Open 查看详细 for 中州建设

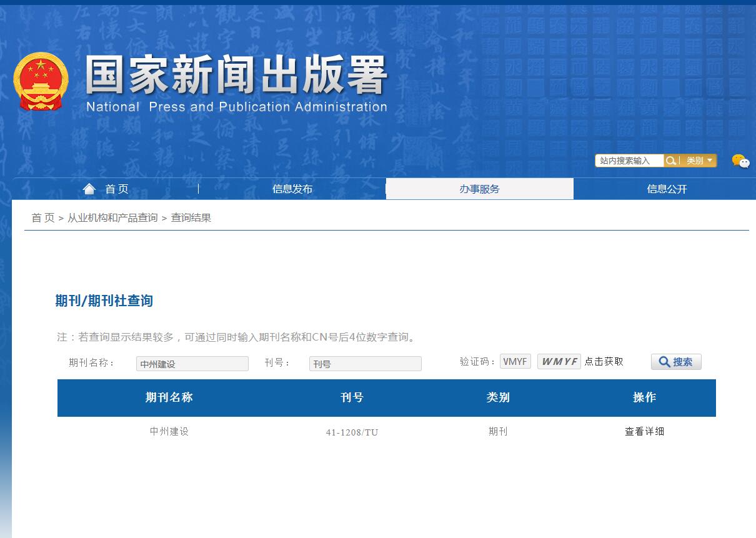tap(645, 431)
